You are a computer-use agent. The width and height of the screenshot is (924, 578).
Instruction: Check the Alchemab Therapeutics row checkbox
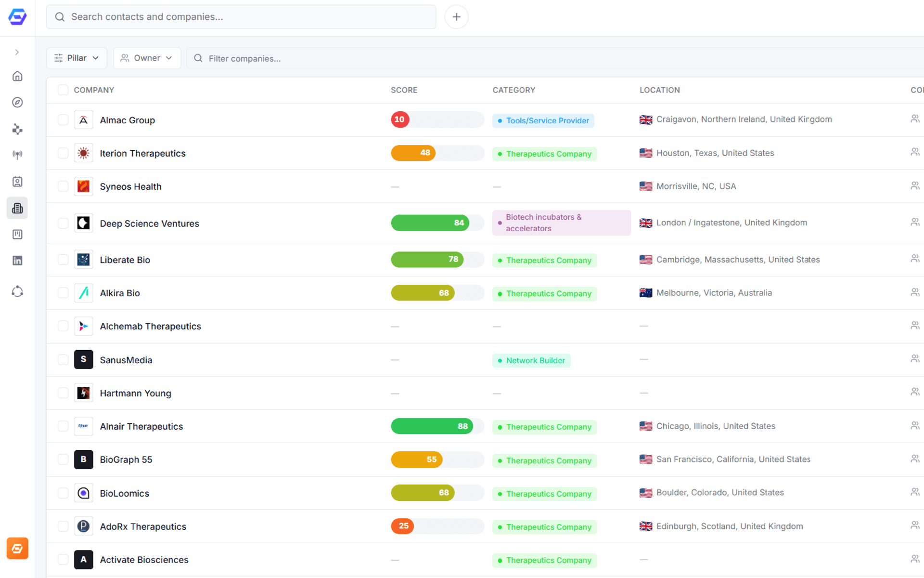63,326
